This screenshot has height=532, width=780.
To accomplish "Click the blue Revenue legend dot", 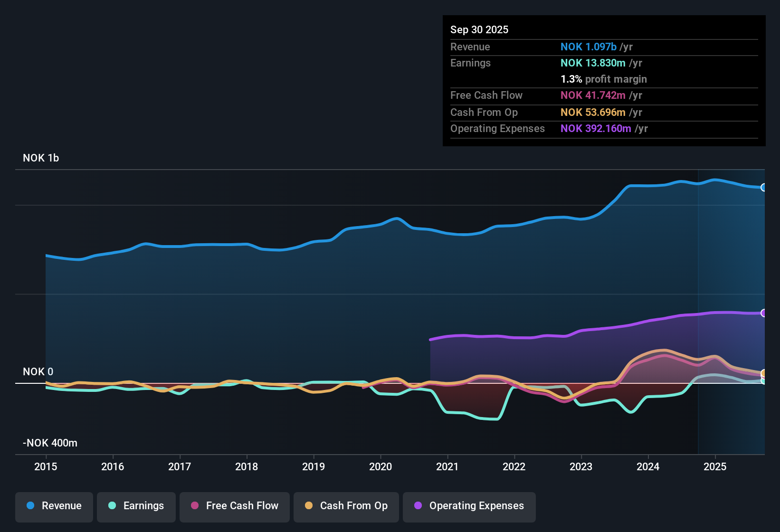I will [30, 506].
